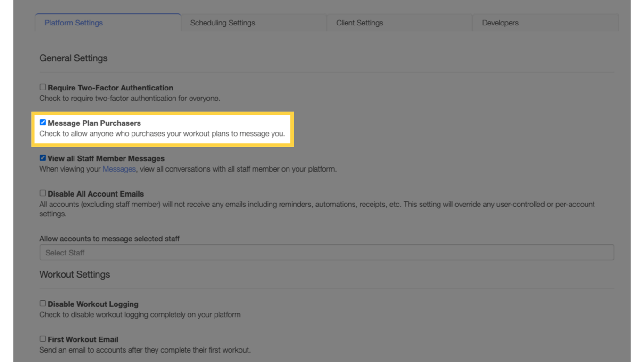Click the Workout Settings section heading
Image resolution: width=644 pixels, height=362 pixels.
click(74, 274)
